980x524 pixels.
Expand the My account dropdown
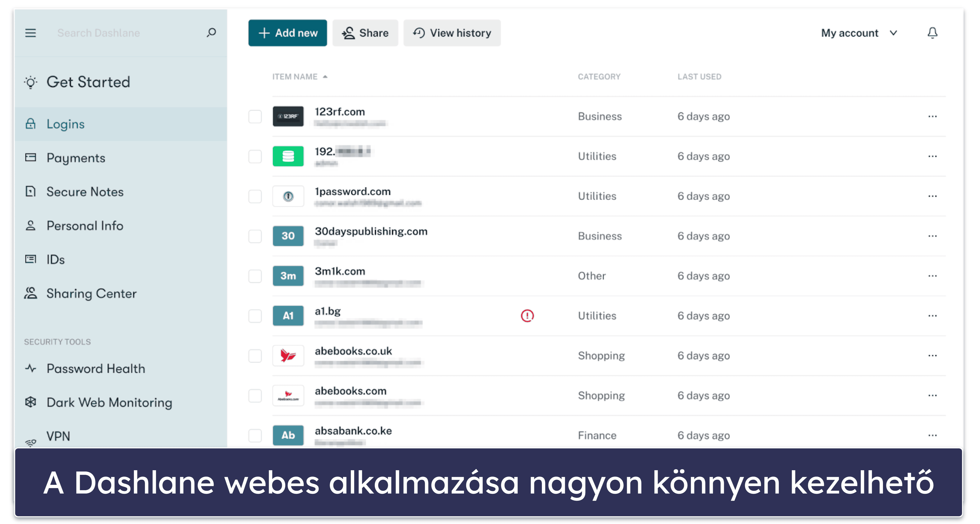pos(859,33)
